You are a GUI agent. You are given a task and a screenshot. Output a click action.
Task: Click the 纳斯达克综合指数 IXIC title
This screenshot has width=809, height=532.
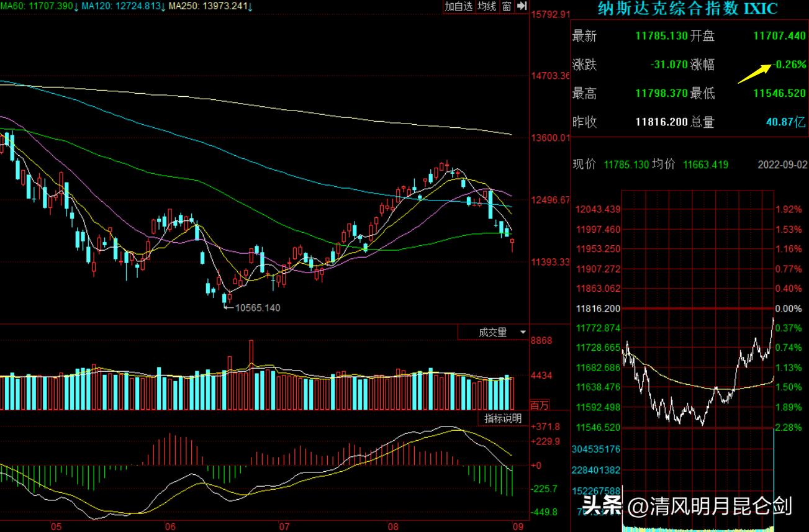pyautogui.click(x=687, y=9)
